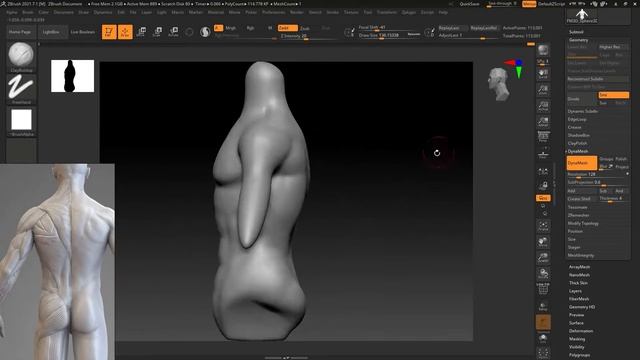Open the Brush menu
Screen dimensions: 640x360
point(27,12)
